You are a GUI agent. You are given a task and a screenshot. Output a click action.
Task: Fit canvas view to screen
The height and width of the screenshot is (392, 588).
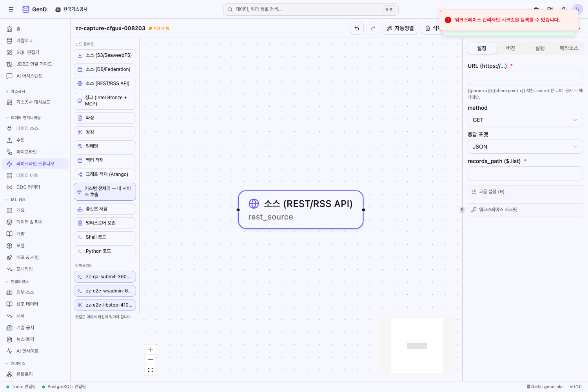point(151,370)
